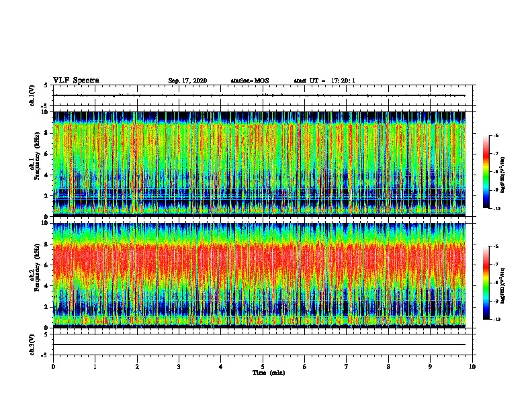Click the time axis tick label "4"

(x=221, y=367)
